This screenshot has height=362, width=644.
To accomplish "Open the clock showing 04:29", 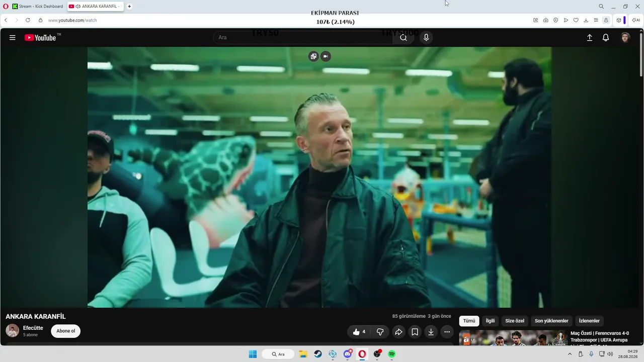I will (629, 354).
